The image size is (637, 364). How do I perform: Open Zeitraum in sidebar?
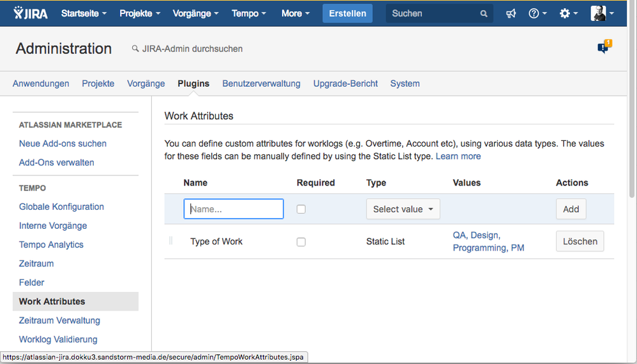36,263
